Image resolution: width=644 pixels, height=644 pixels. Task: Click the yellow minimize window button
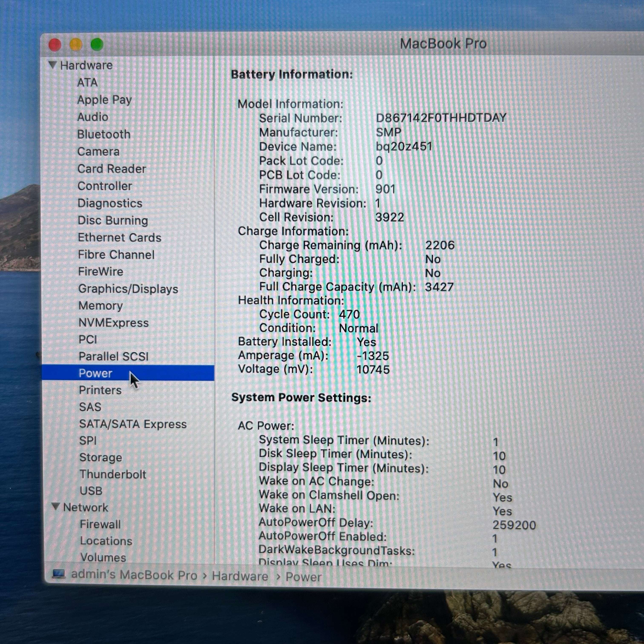pos(76,44)
